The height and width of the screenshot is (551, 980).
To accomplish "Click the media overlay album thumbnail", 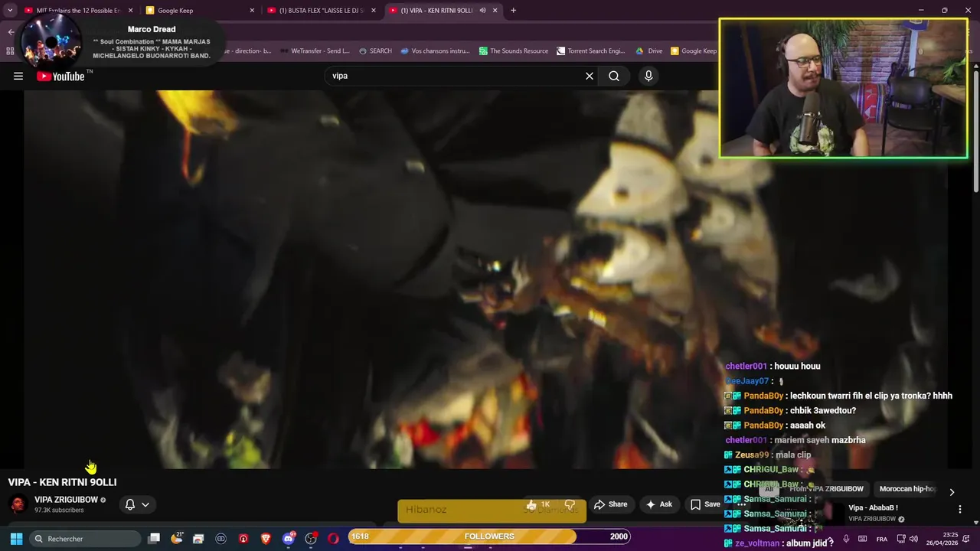I will pyautogui.click(x=52, y=42).
